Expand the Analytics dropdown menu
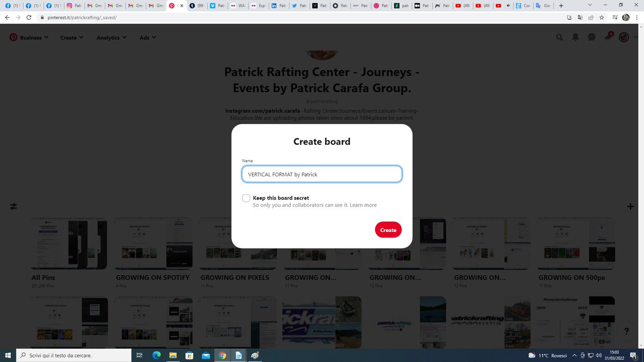Viewport: 644px width, 362px height. [x=112, y=38]
